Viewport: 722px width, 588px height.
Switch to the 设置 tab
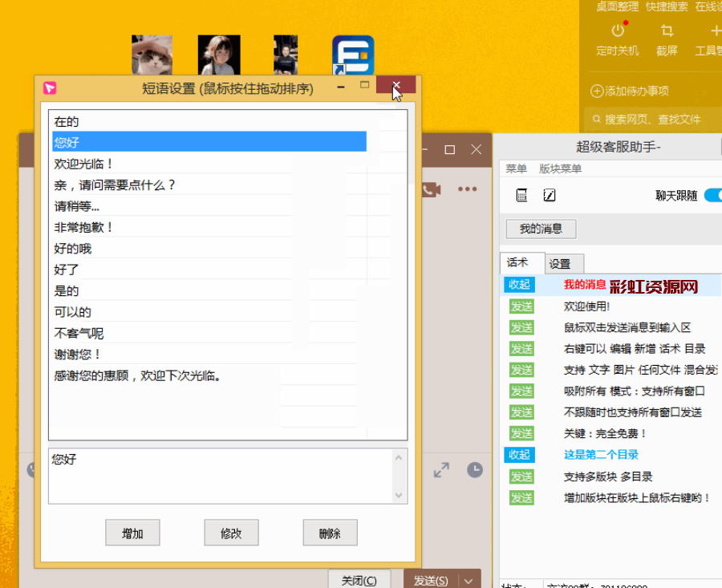click(560, 264)
